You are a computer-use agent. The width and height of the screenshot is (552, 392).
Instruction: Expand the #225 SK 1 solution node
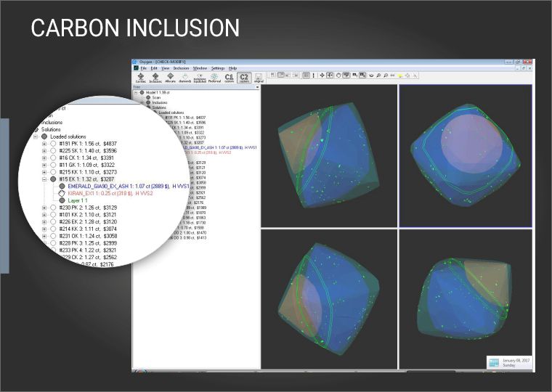45,152
